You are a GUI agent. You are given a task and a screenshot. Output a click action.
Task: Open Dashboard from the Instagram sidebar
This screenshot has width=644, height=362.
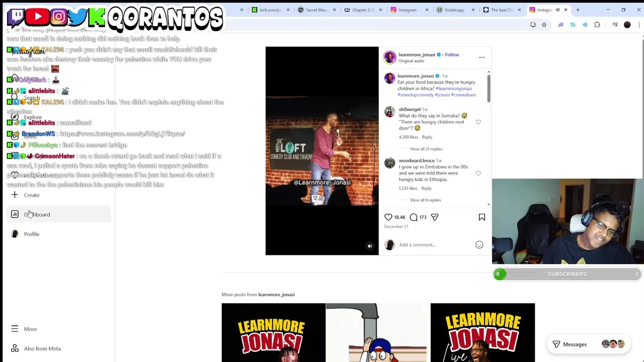click(59, 215)
